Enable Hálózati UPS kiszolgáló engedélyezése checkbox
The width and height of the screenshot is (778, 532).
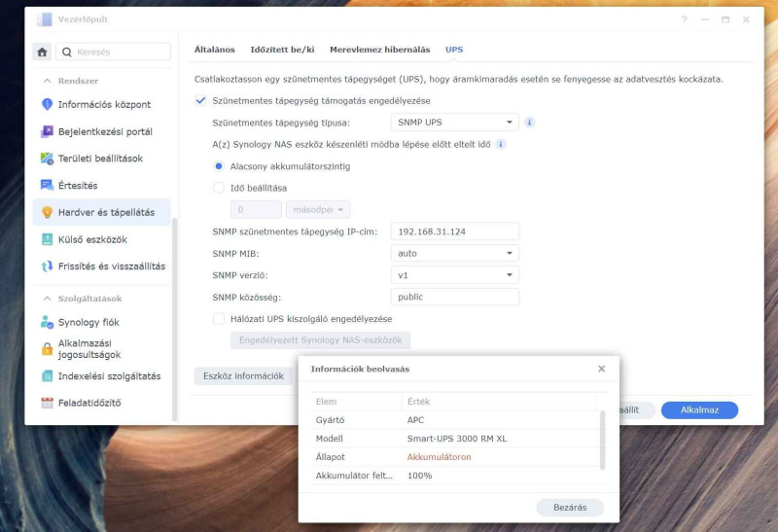pos(218,319)
